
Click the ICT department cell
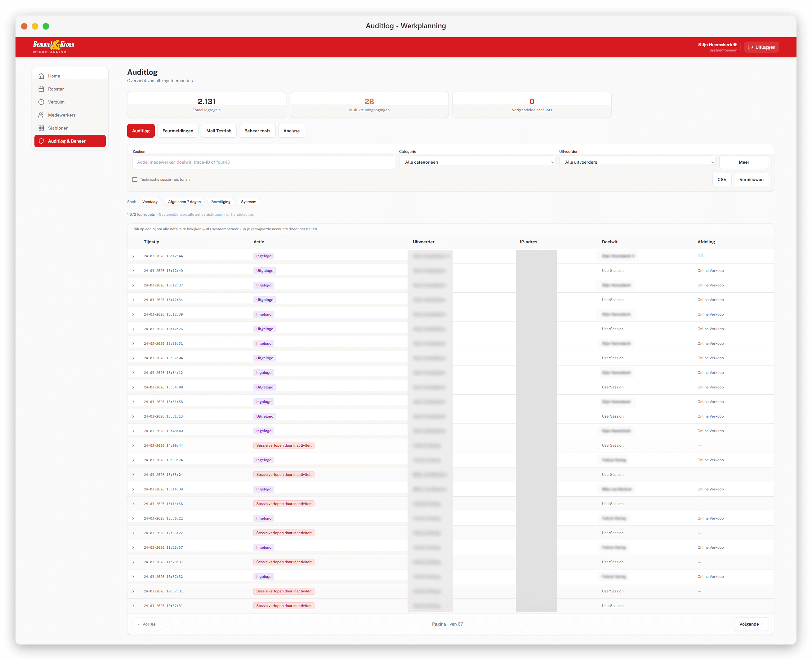tap(700, 256)
